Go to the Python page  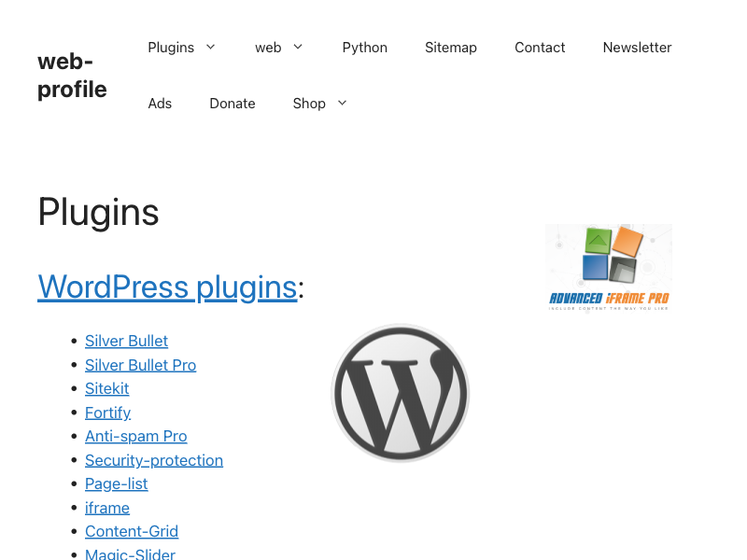pyautogui.click(x=364, y=48)
